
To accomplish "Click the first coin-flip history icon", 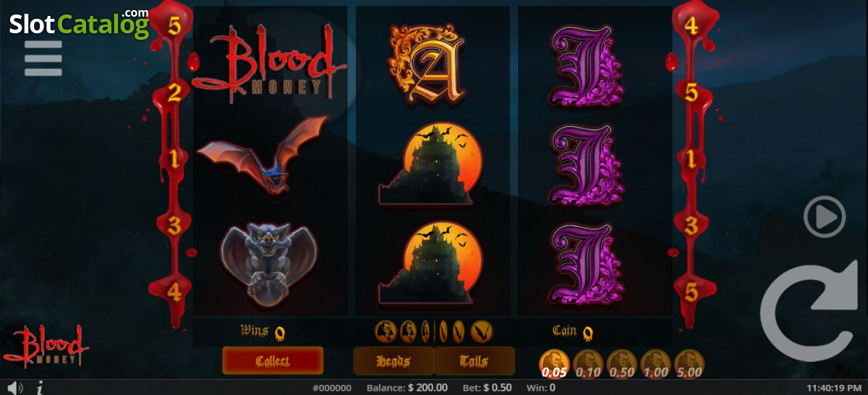I will (x=386, y=332).
